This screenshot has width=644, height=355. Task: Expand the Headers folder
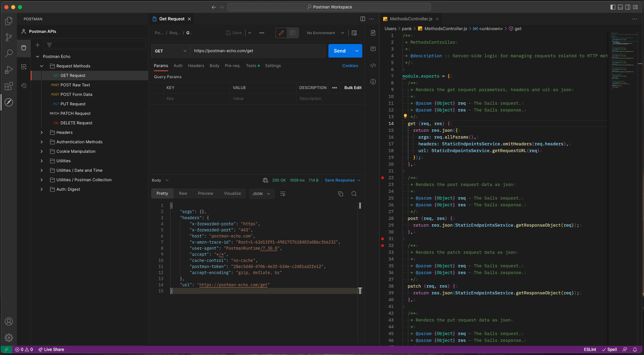42,133
